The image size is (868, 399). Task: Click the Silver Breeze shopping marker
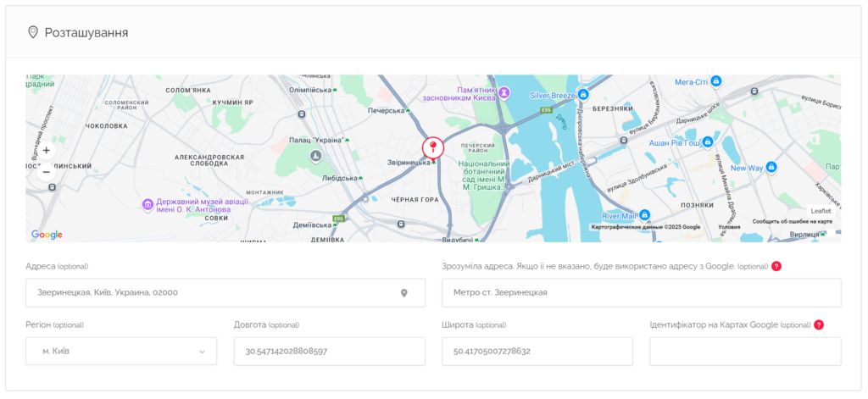point(582,95)
